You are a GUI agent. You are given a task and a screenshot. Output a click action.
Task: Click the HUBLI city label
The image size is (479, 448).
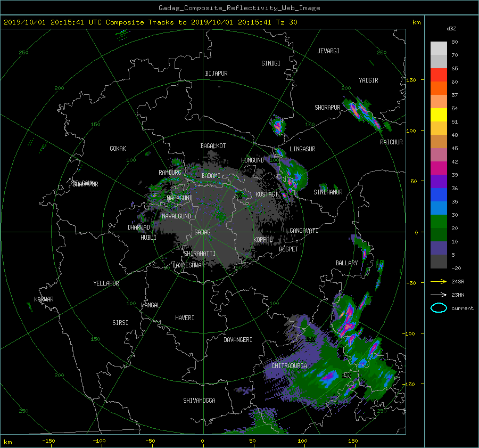[148, 238]
